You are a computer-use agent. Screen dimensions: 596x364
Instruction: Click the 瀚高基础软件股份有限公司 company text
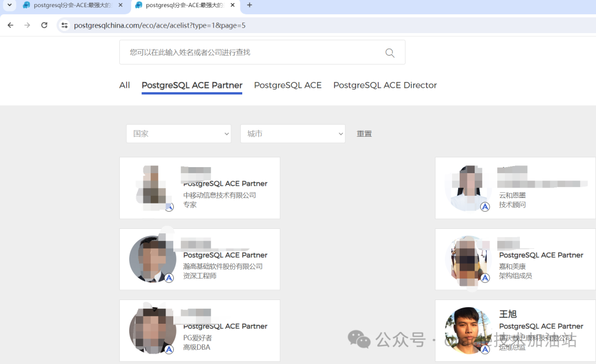(223, 266)
